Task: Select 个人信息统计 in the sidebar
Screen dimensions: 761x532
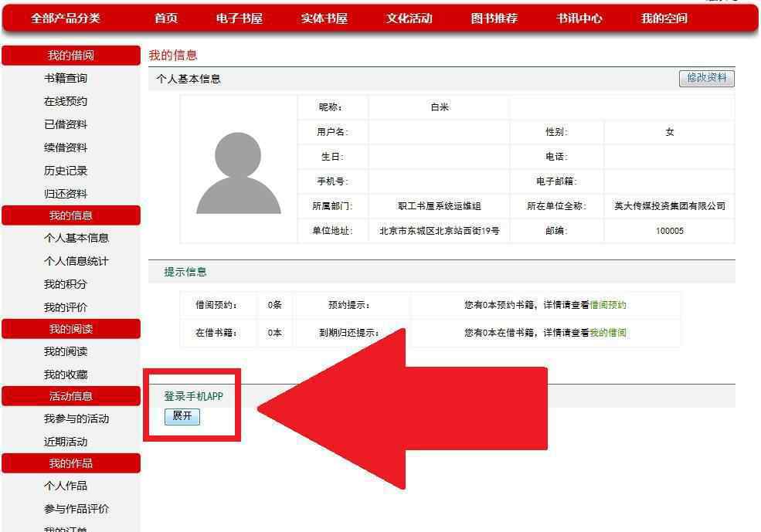Action: [76, 261]
